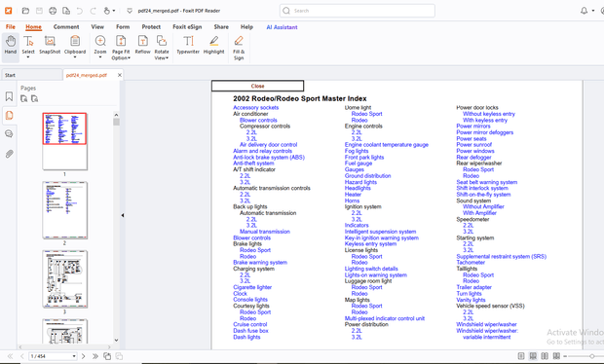
Task: Open the page number 1/454 dropdown
Action: 74,356
